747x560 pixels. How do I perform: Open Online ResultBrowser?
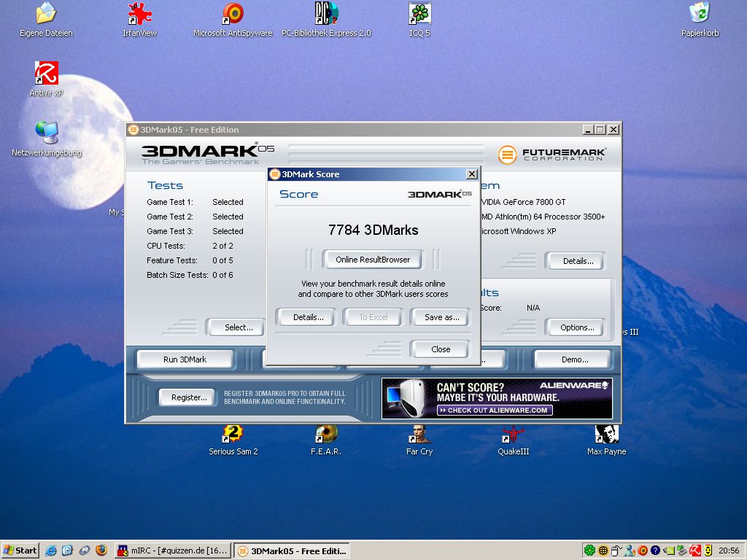point(373,260)
